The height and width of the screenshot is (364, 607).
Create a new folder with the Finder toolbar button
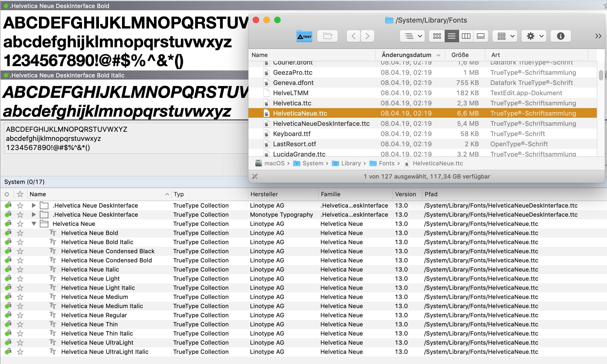pos(327,36)
